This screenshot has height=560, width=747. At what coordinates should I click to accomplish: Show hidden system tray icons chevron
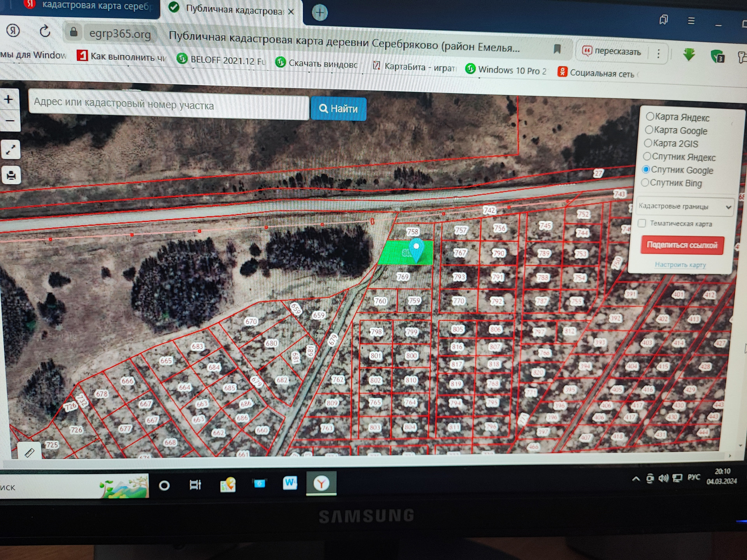click(x=636, y=479)
